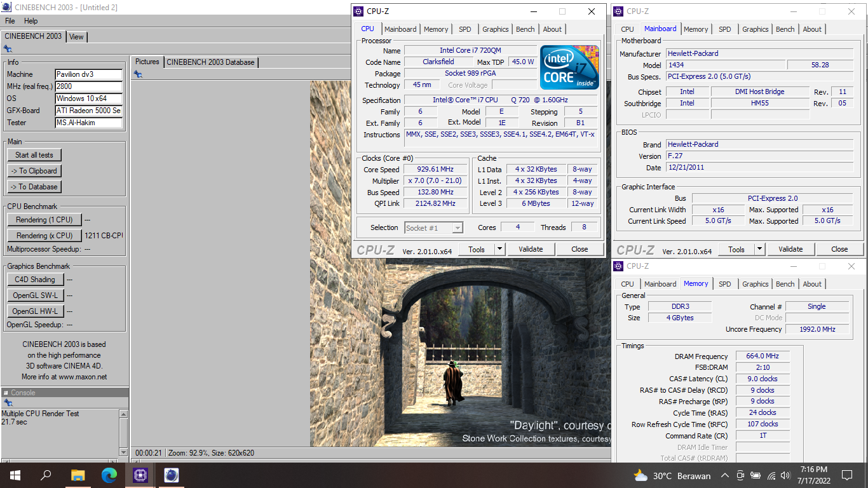Run the OpenGL SW-L test
This screenshot has height=488, width=868.
(x=35, y=295)
